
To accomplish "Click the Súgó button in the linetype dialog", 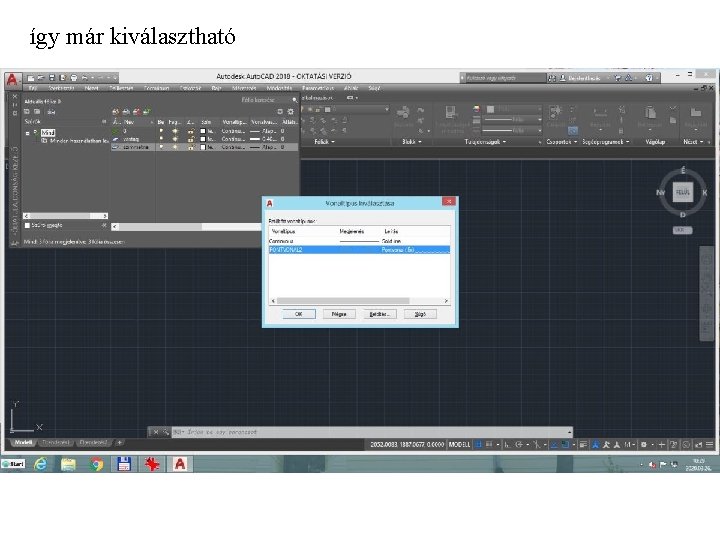I will point(420,314).
